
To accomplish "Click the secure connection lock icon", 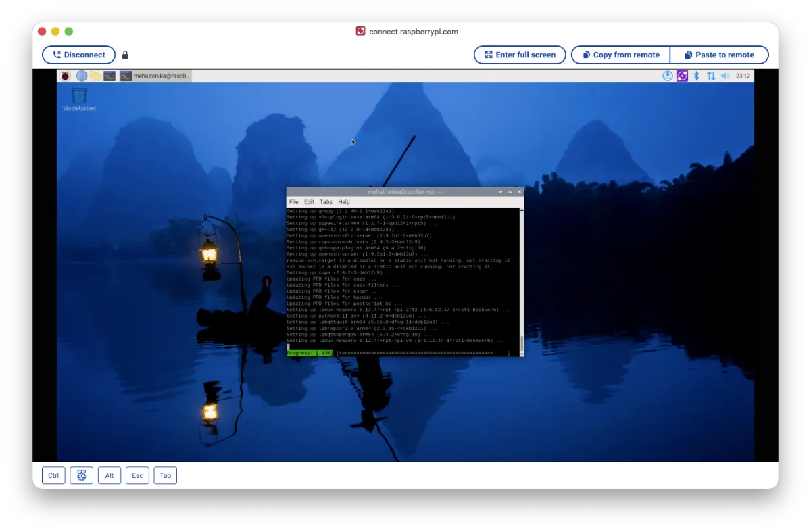I will point(125,55).
